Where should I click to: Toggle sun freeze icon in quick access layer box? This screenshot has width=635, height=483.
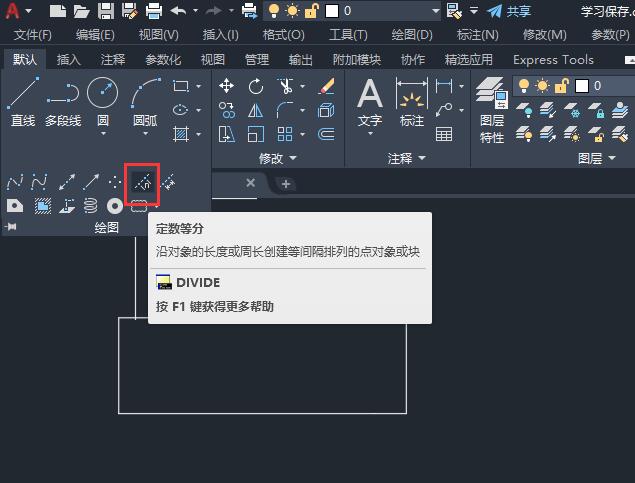pyautogui.click(x=292, y=11)
